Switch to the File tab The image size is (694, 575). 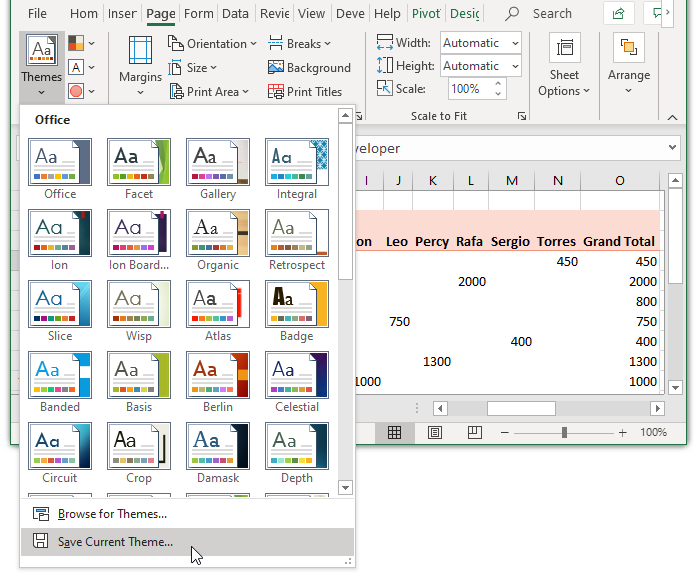(x=37, y=14)
